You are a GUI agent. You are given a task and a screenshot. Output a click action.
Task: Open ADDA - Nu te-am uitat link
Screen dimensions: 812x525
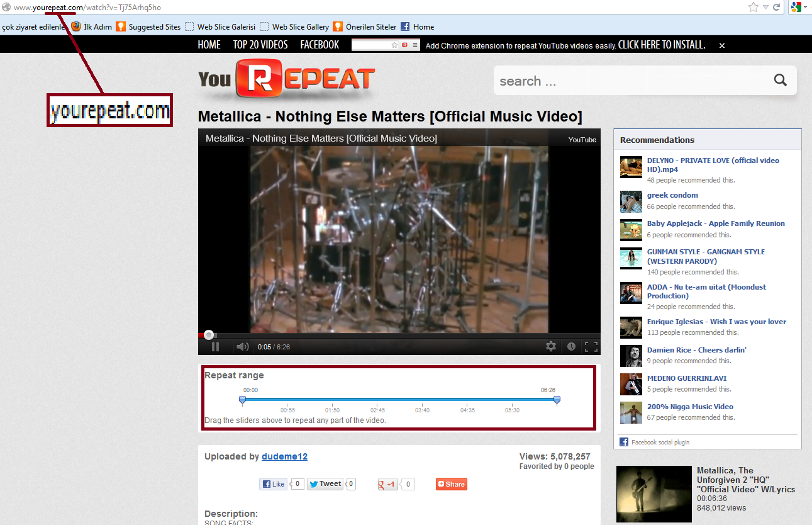(707, 291)
